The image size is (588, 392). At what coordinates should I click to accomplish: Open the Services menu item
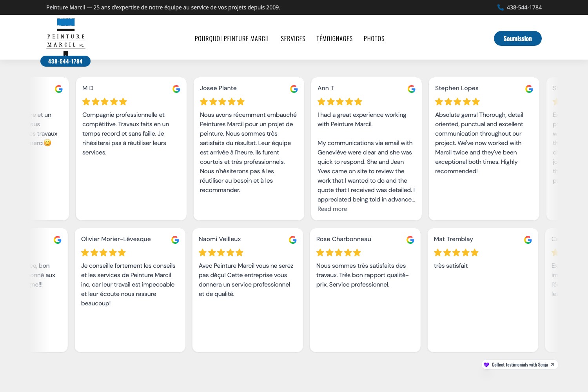(293, 39)
